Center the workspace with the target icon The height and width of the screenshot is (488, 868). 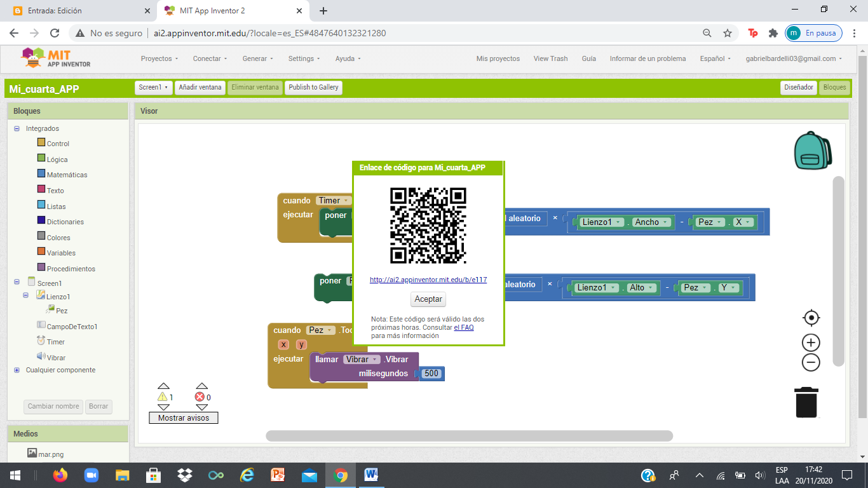pos(811,318)
